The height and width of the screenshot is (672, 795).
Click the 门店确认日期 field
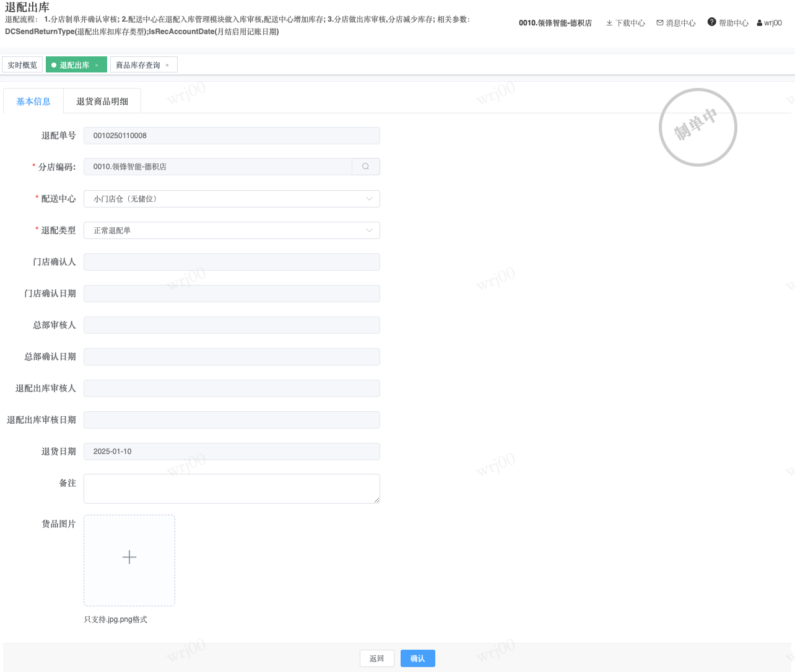(232, 294)
